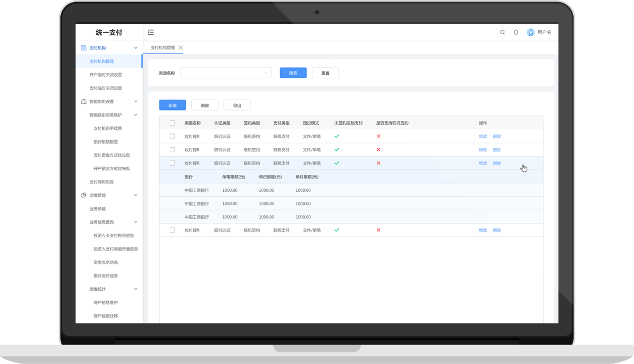Open notifications bell icon
Viewport: 634px width, 364px height.
tap(516, 32)
